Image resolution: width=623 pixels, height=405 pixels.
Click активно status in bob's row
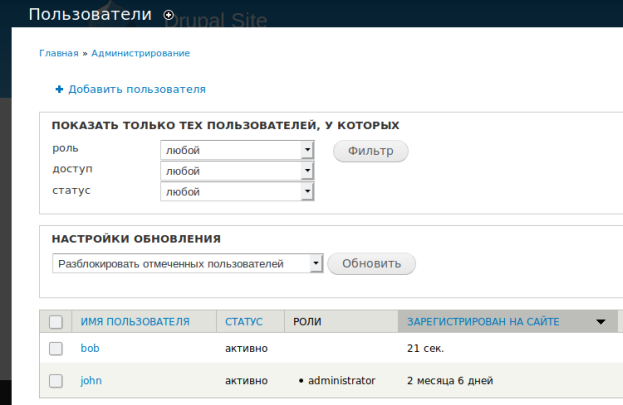[246, 349]
